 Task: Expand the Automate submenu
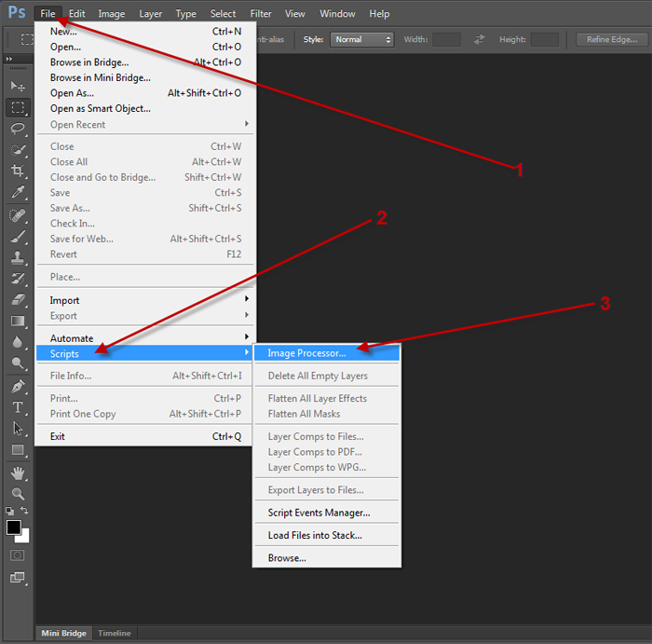145,338
